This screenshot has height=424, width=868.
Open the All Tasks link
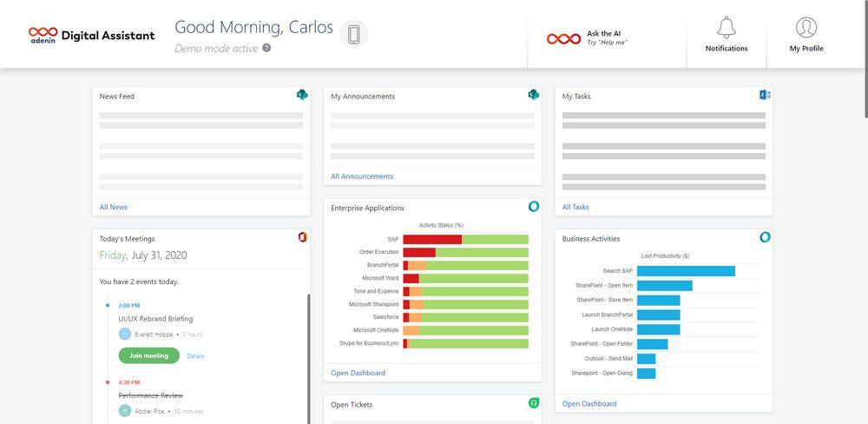(x=575, y=207)
